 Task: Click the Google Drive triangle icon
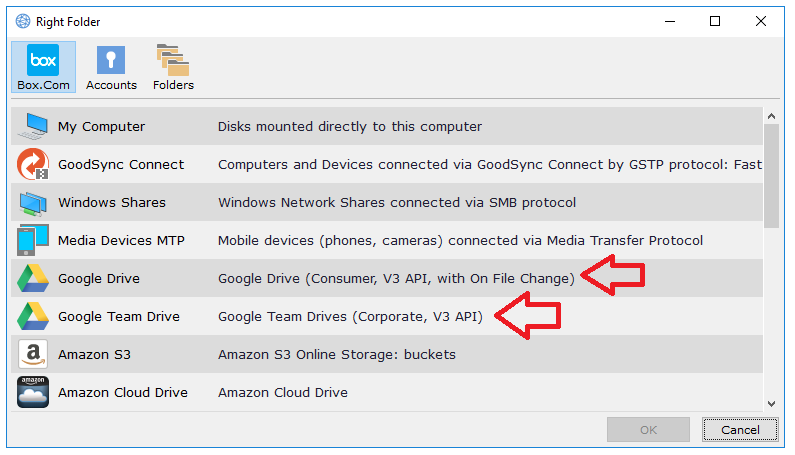[x=33, y=279]
